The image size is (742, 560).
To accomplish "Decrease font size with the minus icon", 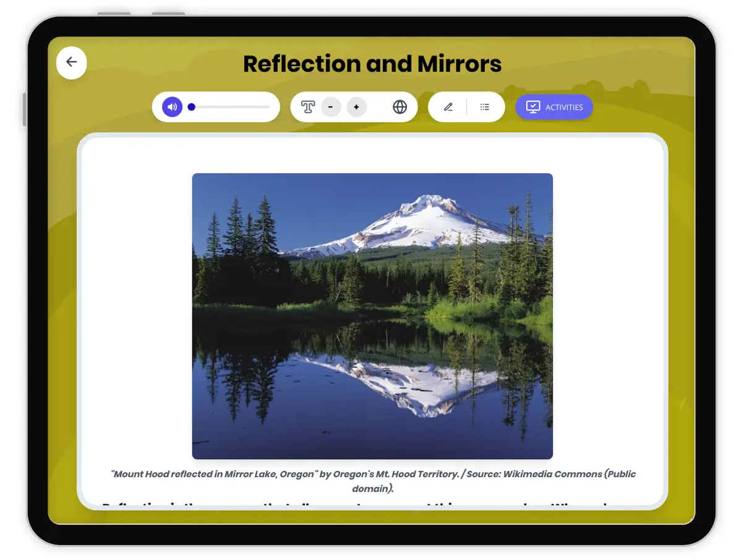I will 331,106.
